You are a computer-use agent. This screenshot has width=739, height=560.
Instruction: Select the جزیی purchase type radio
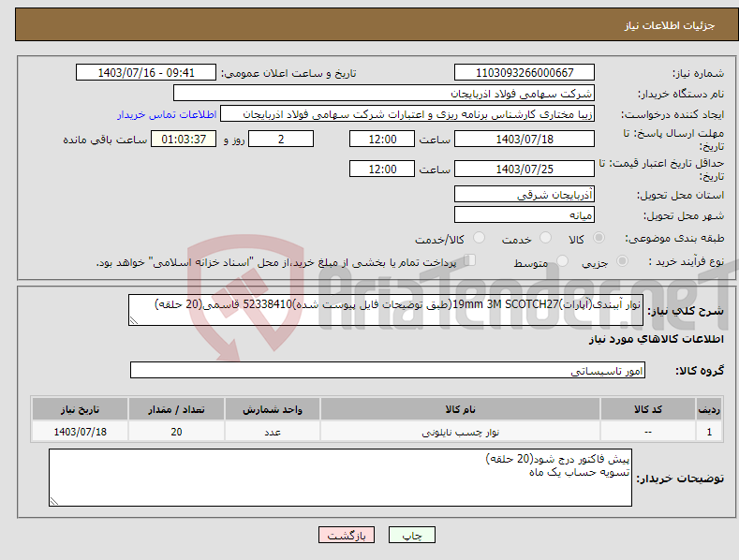pos(622,260)
